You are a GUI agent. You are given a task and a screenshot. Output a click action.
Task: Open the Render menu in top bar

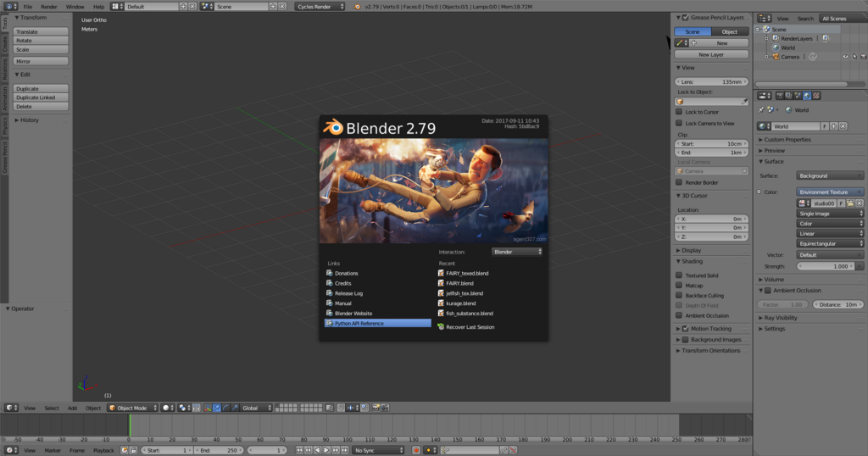pos(48,7)
